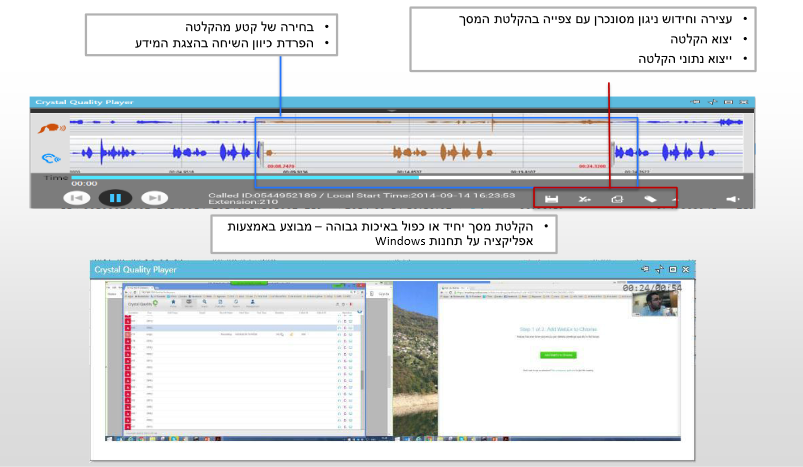The height and width of the screenshot is (467, 803).
Task: Click the export recording icon
Action: pyautogui.click(x=617, y=199)
